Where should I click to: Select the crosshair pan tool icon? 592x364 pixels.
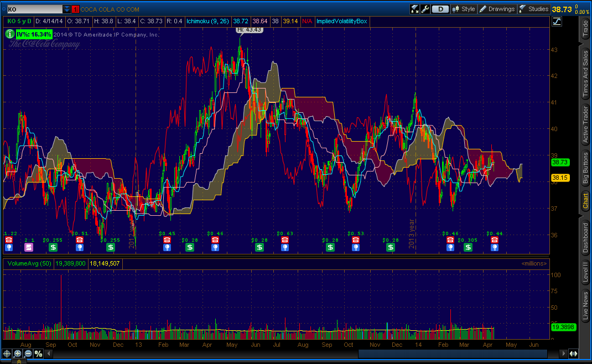pos(7,354)
